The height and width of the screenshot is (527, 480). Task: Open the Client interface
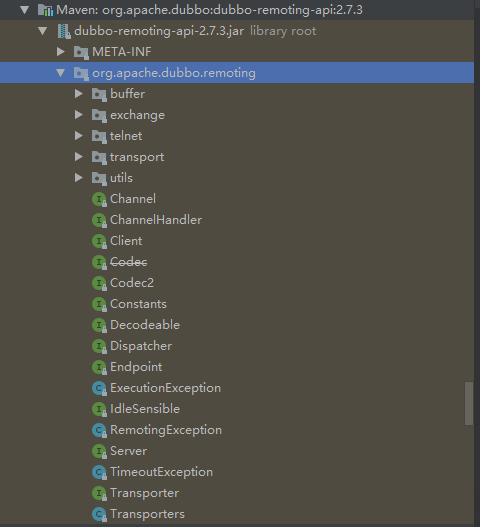point(126,241)
